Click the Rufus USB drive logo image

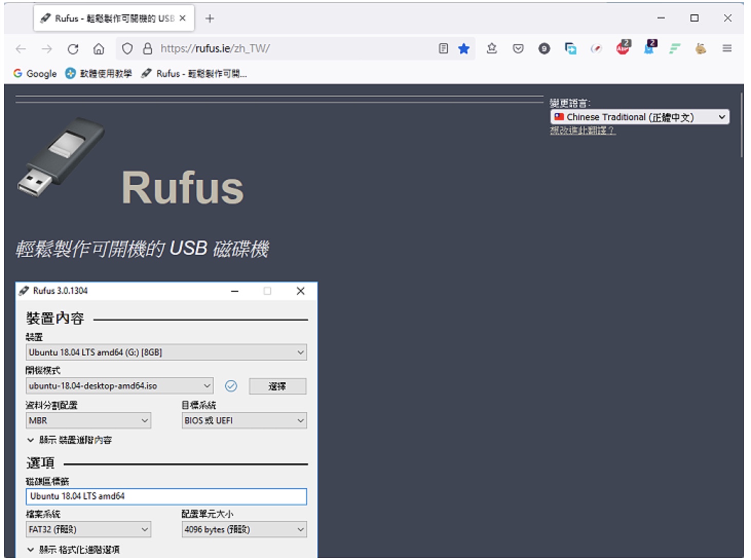coord(61,157)
